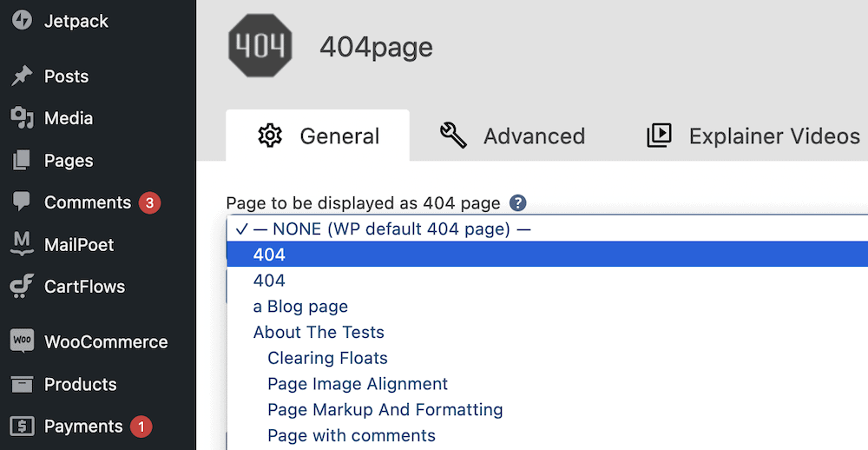
Task: Select 'a Blog page' option
Action: point(548,307)
